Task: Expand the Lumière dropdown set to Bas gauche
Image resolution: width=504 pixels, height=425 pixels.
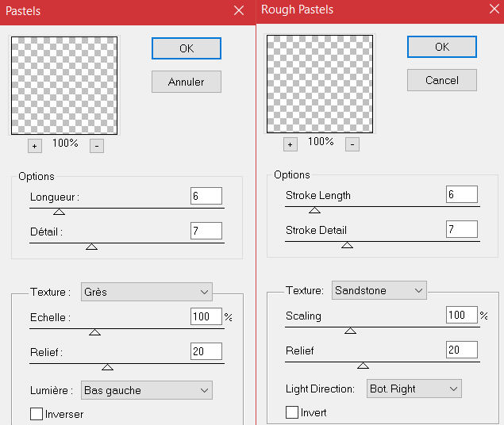Action: point(146,390)
